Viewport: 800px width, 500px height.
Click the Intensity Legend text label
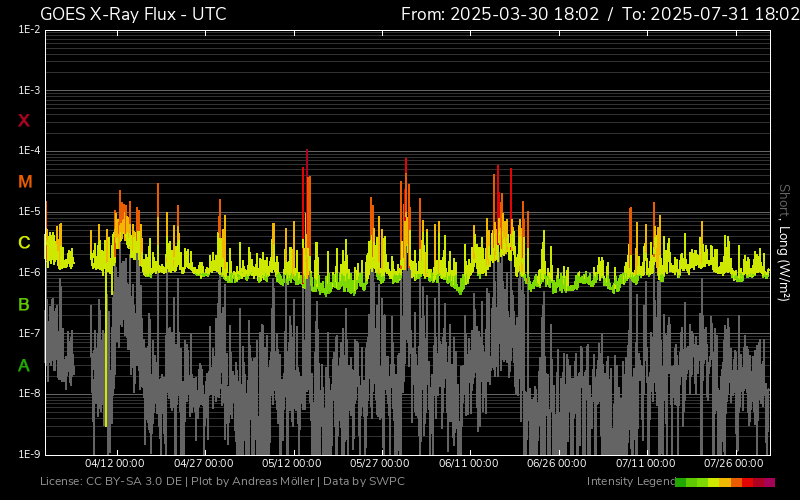tap(630, 482)
